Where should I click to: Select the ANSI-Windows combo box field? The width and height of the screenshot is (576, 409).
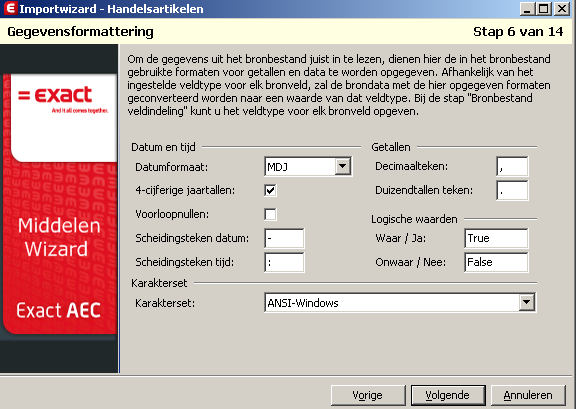coord(400,303)
